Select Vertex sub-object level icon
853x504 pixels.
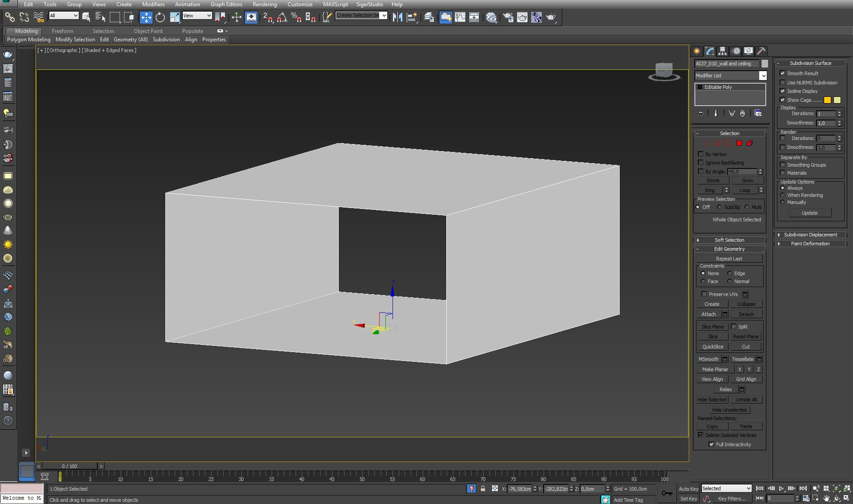coord(707,143)
